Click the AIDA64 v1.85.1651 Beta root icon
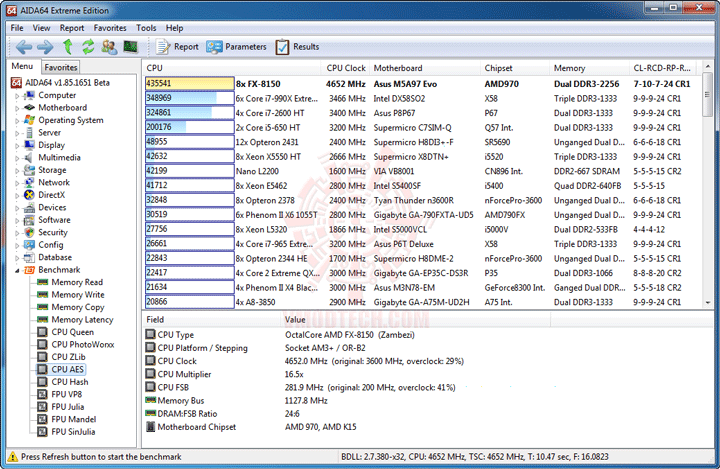The height and width of the screenshot is (469, 720). point(16,83)
